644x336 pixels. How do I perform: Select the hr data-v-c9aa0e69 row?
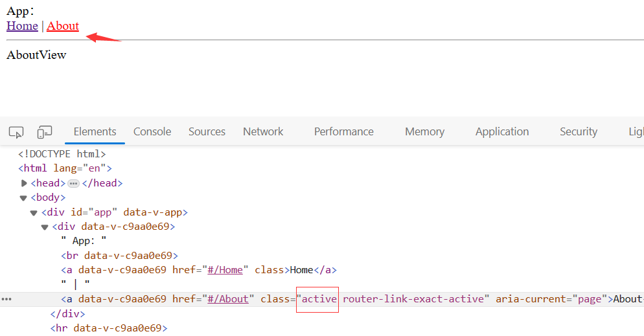(x=109, y=328)
